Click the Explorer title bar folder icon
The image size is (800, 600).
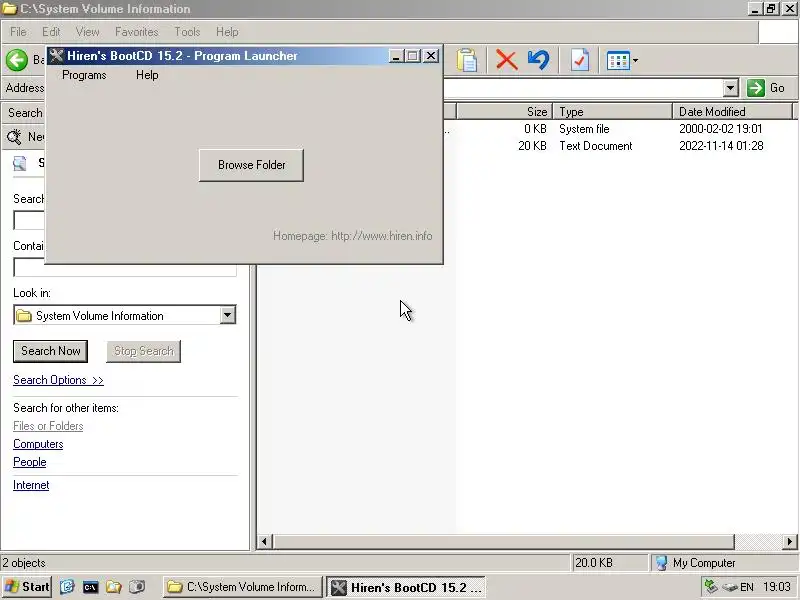click(9, 9)
